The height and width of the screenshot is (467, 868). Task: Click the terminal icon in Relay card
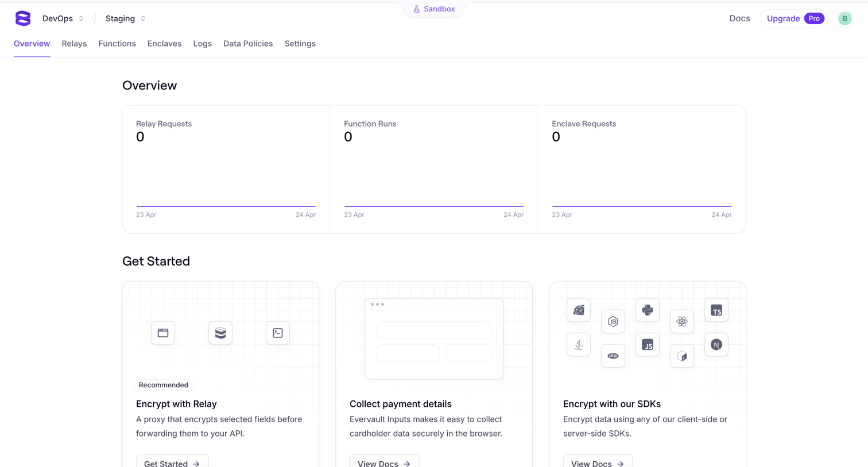point(278,333)
